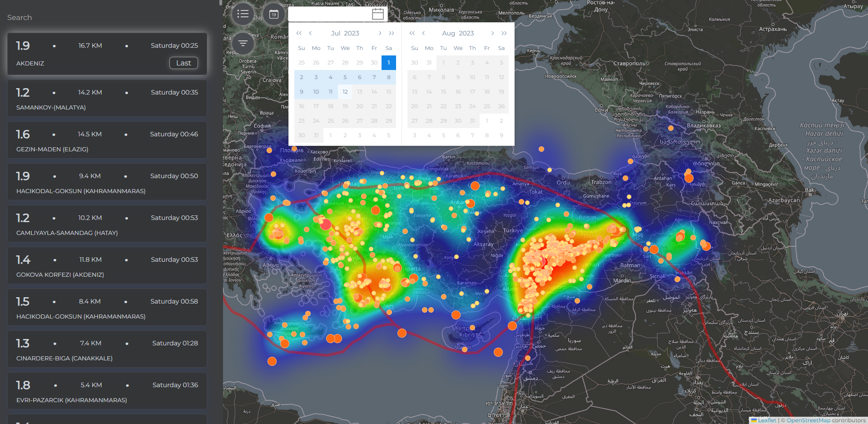Select July 5 in the calendar

(345, 77)
